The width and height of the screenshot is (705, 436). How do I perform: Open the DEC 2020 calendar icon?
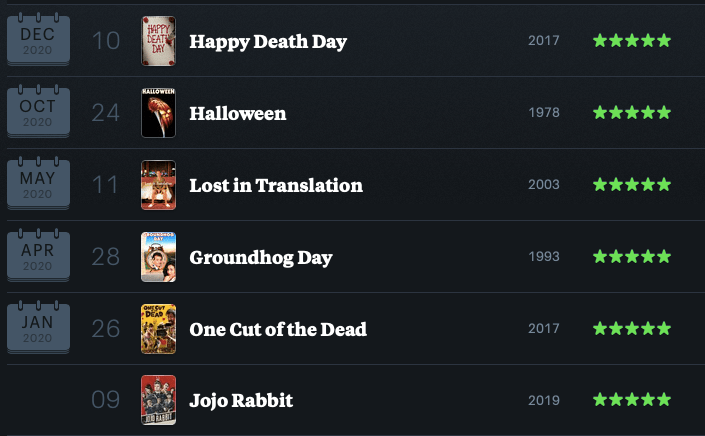38,40
